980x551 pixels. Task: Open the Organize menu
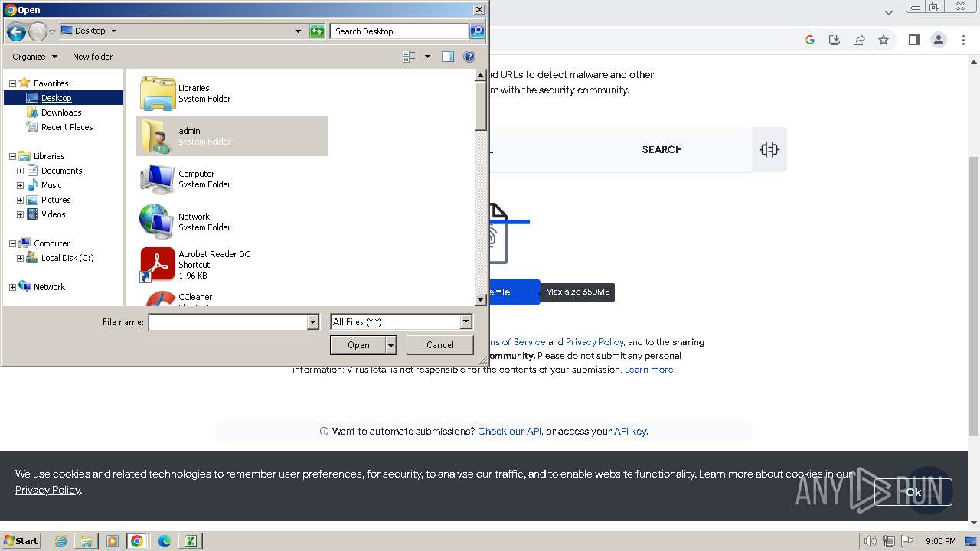(34, 57)
